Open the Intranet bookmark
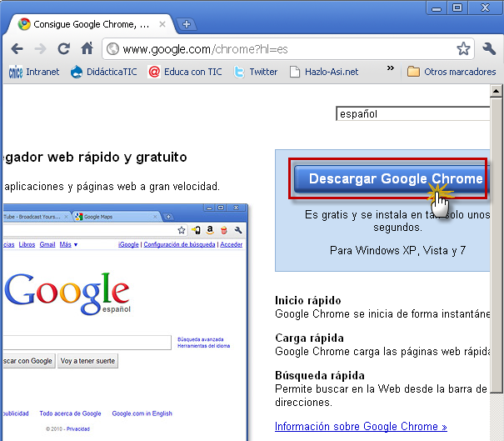The width and height of the screenshot is (504, 441). click(34, 72)
